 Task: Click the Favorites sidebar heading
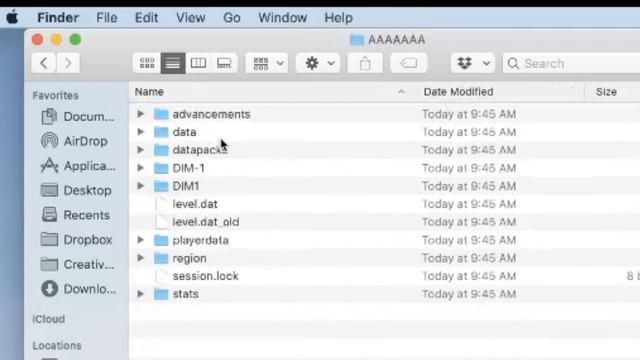[56, 96]
